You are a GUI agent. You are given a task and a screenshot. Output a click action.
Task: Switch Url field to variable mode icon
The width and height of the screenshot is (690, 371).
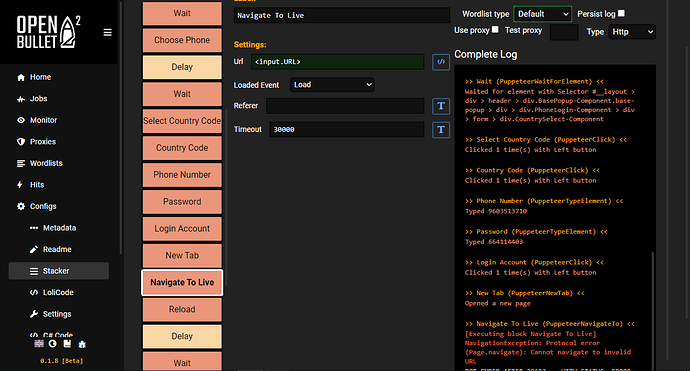[x=441, y=62]
